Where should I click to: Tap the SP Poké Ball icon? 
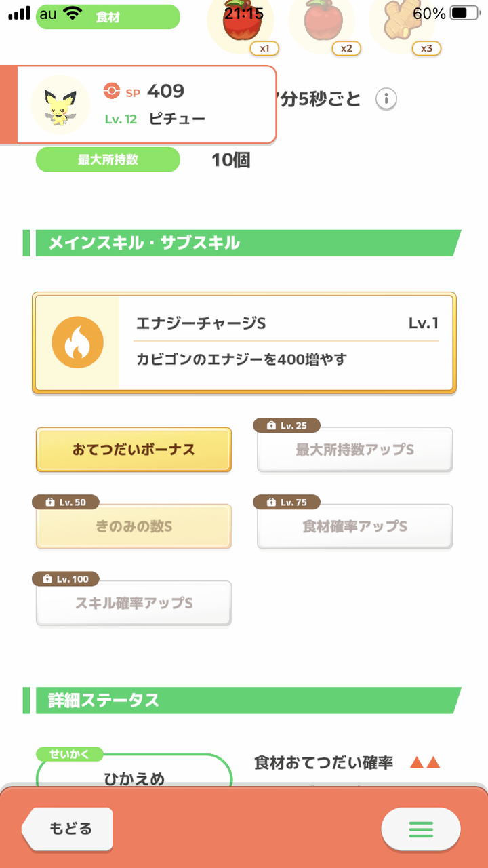pyautogui.click(x=112, y=90)
